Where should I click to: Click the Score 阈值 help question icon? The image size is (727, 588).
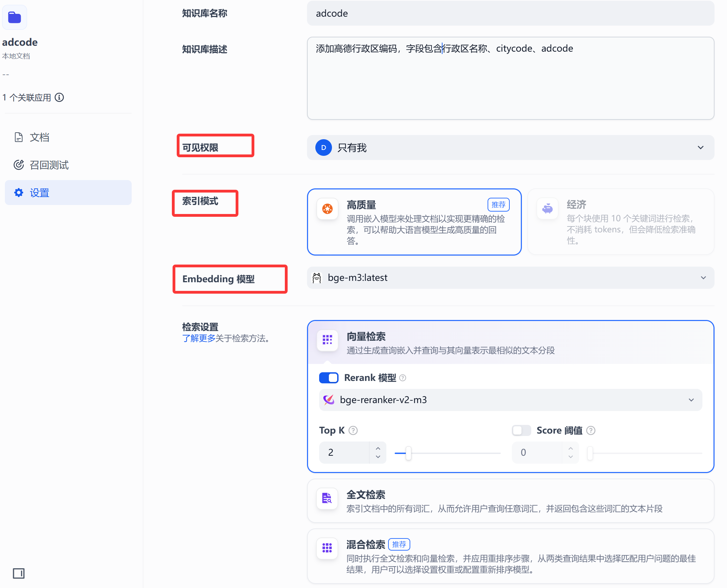tap(591, 430)
